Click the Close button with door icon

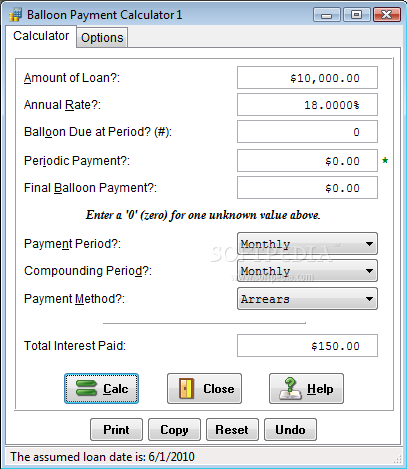204,389
